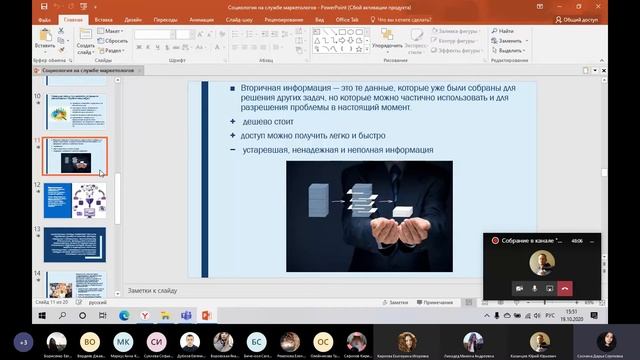Open the Заменить replace dropdown
Viewport: 640px width, 360px height.
pyautogui.click(x=510, y=41)
